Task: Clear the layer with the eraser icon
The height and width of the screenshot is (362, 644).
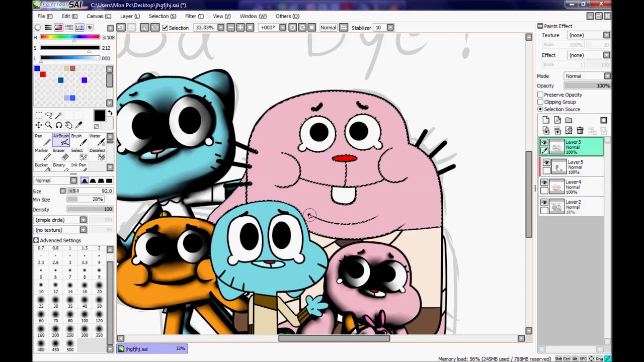Action: point(569,130)
